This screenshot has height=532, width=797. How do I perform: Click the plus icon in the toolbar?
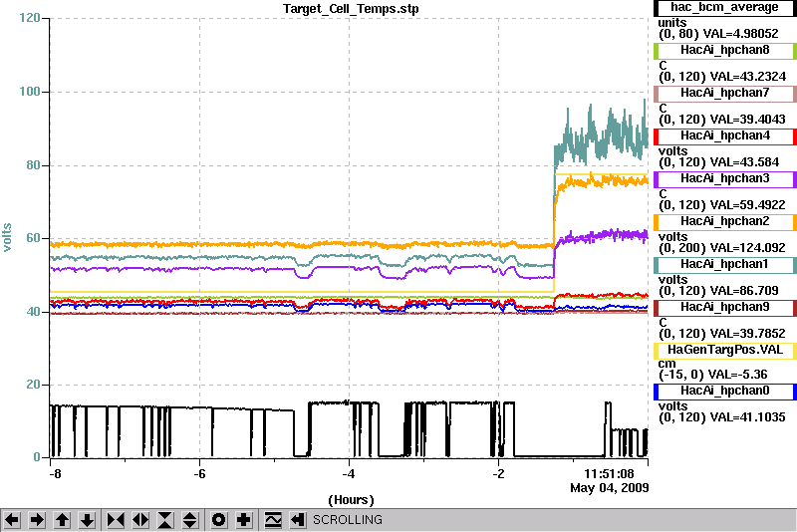tap(244, 520)
